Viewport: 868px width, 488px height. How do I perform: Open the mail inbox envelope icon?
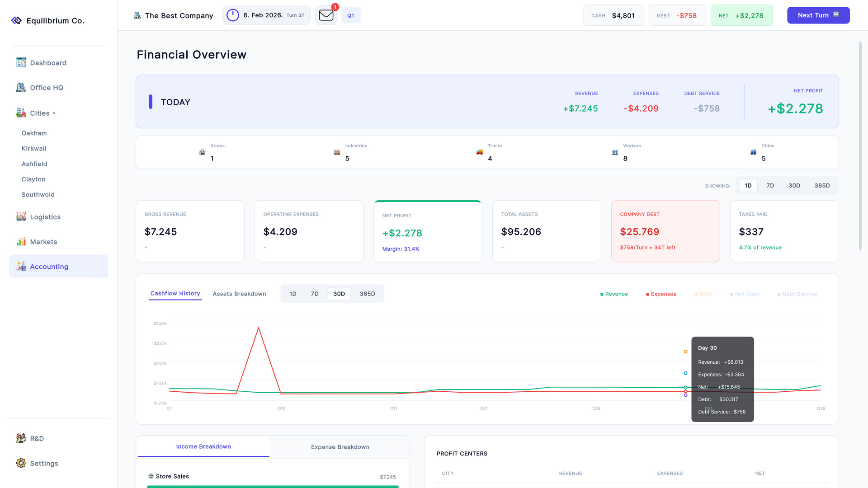coord(326,15)
